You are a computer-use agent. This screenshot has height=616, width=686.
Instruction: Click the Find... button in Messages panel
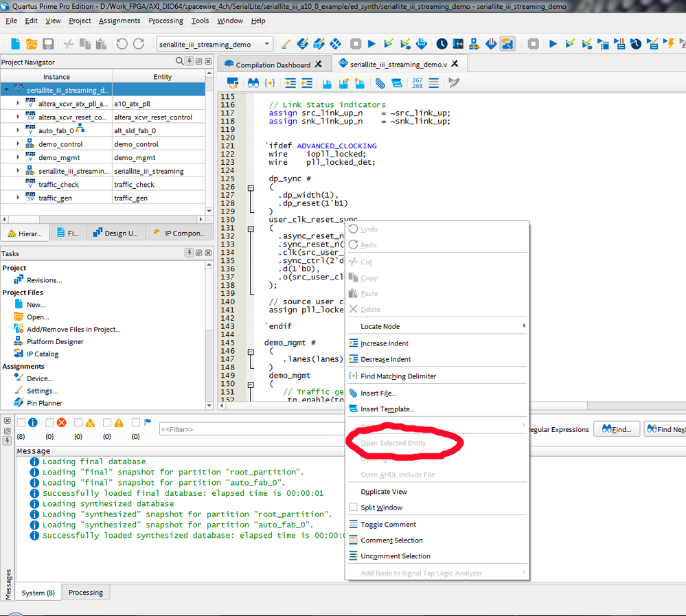coord(616,429)
